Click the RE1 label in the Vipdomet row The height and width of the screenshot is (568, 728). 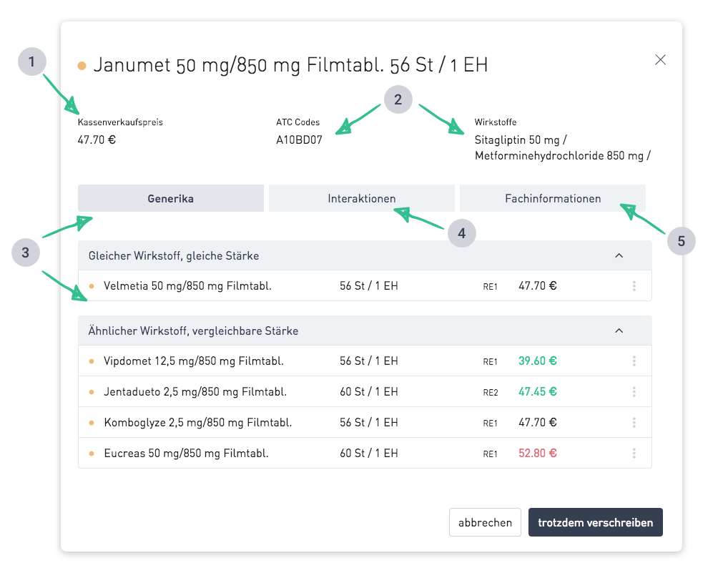[x=491, y=362]
